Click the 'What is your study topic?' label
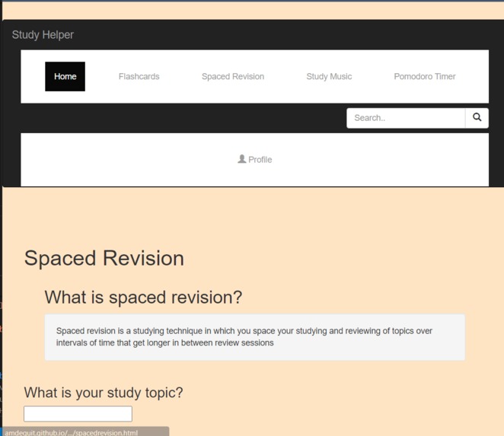The image size is (504, 436). pos(104,393)
